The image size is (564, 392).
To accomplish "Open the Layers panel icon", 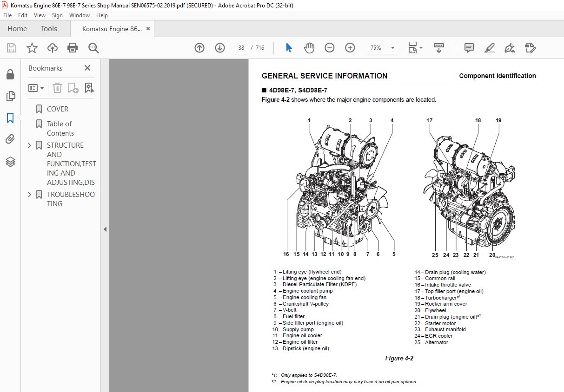I will click(10, 162).
